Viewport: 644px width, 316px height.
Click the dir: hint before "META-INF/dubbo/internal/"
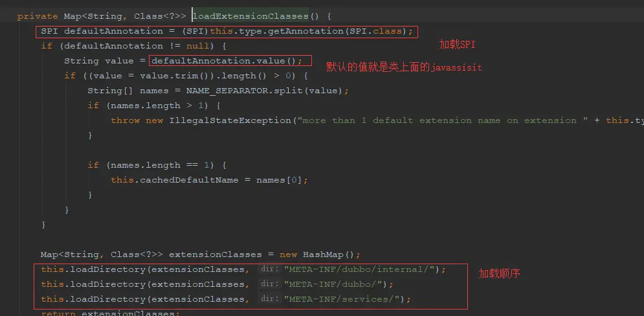pyautogui.click(x=269, y=269)
